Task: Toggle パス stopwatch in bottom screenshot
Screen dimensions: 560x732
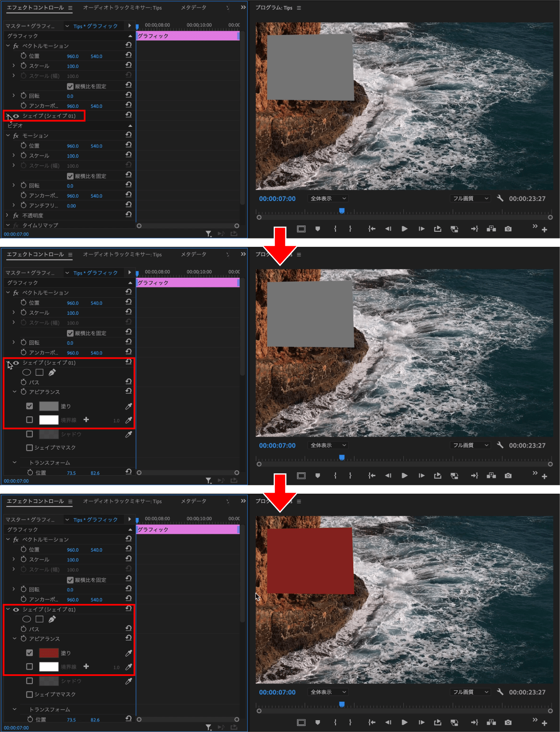Action: click(24, 629)
